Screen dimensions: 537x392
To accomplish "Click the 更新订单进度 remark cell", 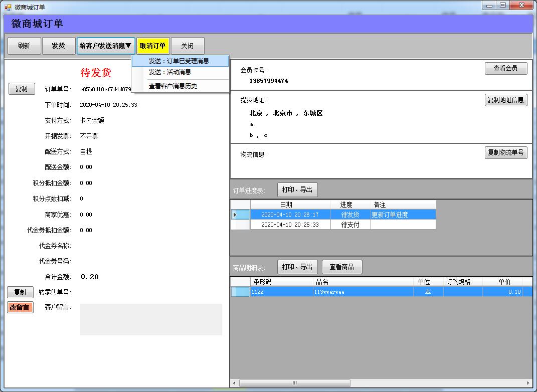I will click(403, 215).
